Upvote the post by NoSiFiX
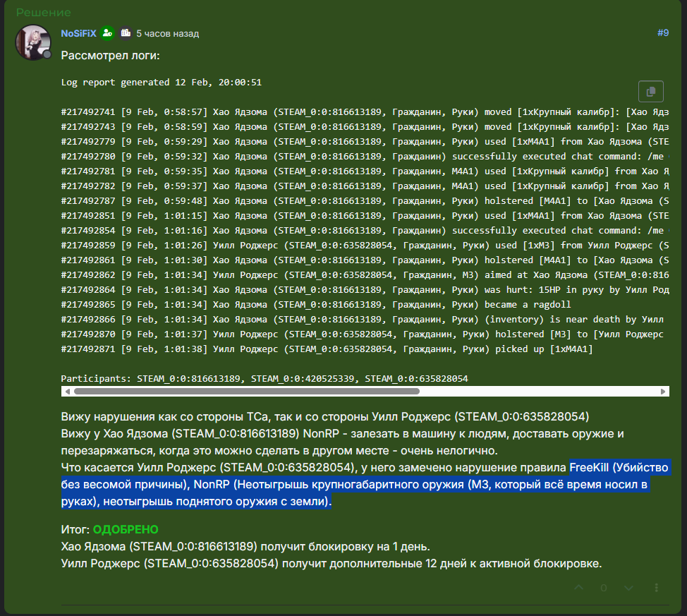 (579, 588)
